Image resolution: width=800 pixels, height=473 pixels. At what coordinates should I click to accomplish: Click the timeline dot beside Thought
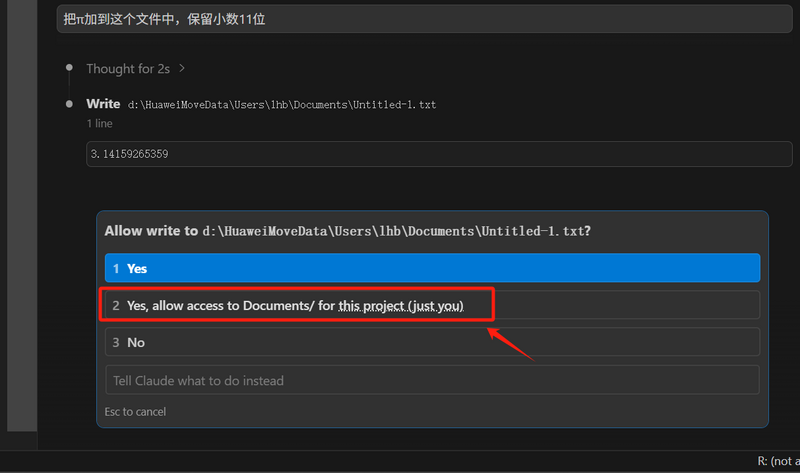coord(68,68)
